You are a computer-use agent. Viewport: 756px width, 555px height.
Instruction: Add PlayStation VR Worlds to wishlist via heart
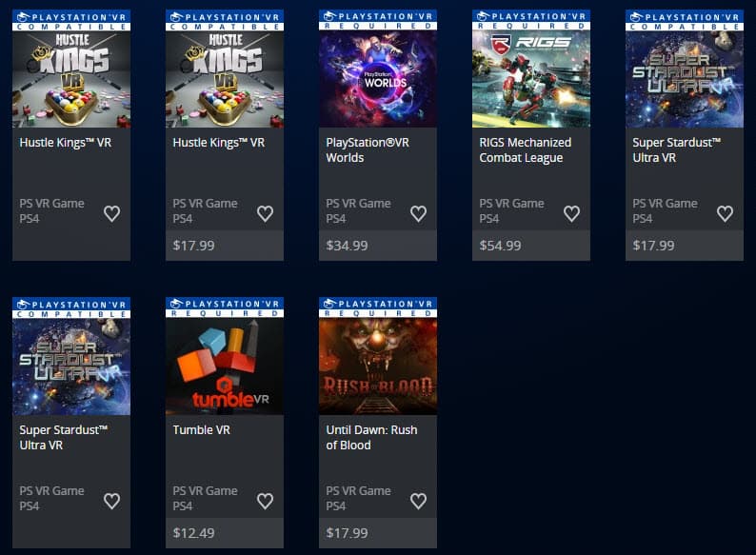pos(418,213)
